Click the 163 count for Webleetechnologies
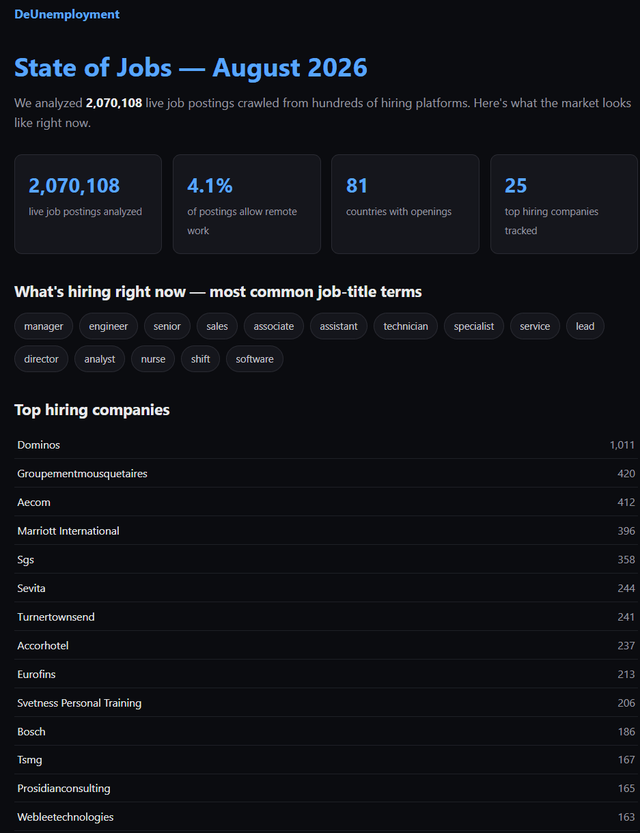 [x=626, y=818]
